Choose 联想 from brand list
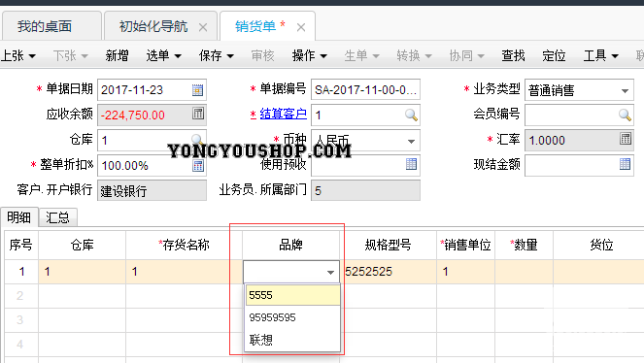 coord(292,340)
